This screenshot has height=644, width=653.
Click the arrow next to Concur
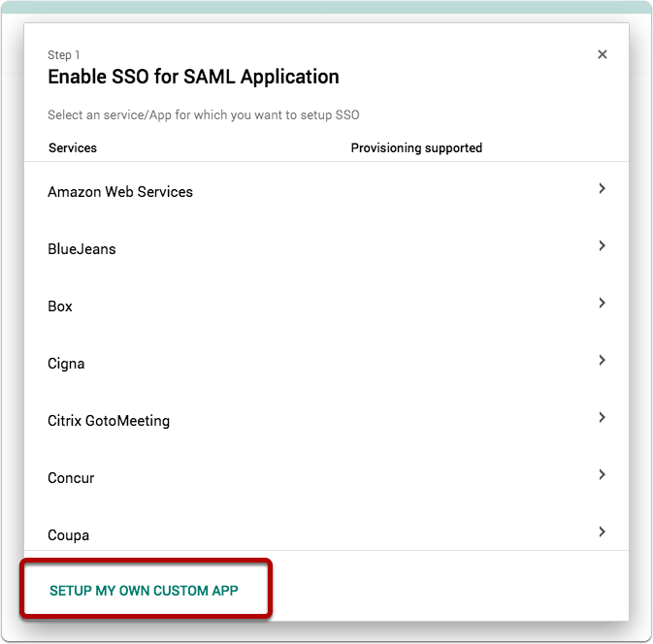coord(602,474)
